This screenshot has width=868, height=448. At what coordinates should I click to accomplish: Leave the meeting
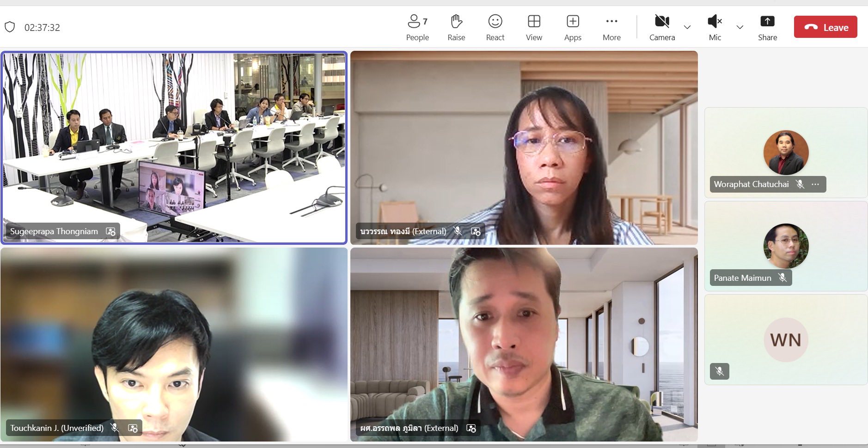(825, 27)
